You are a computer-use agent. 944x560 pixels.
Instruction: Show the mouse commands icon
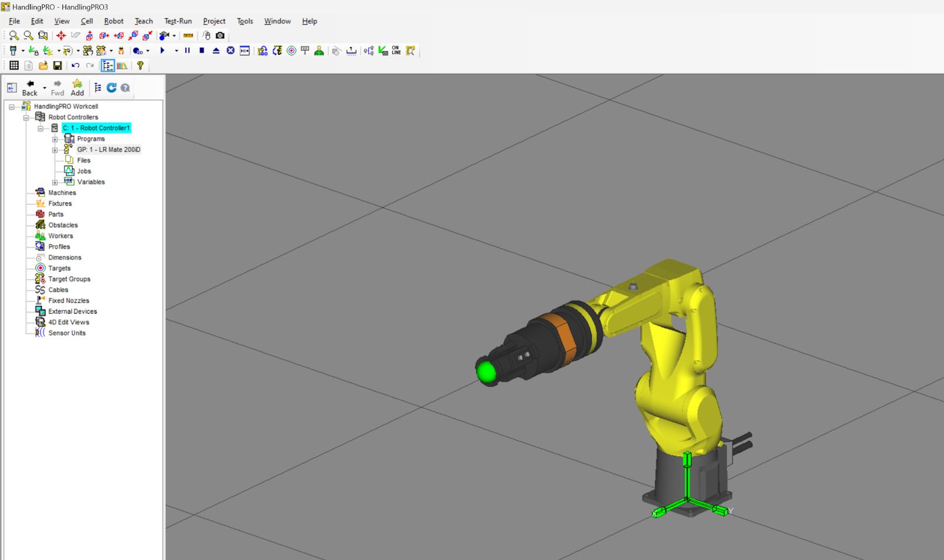click(206, 35)
